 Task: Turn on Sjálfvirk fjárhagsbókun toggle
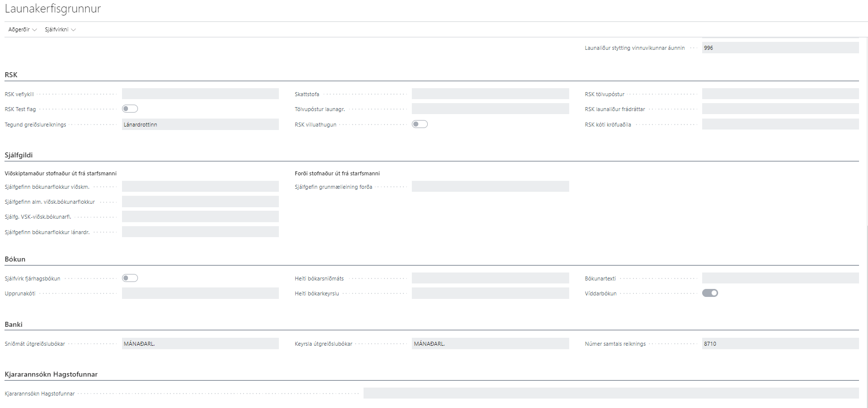click(x=130, y=278)
